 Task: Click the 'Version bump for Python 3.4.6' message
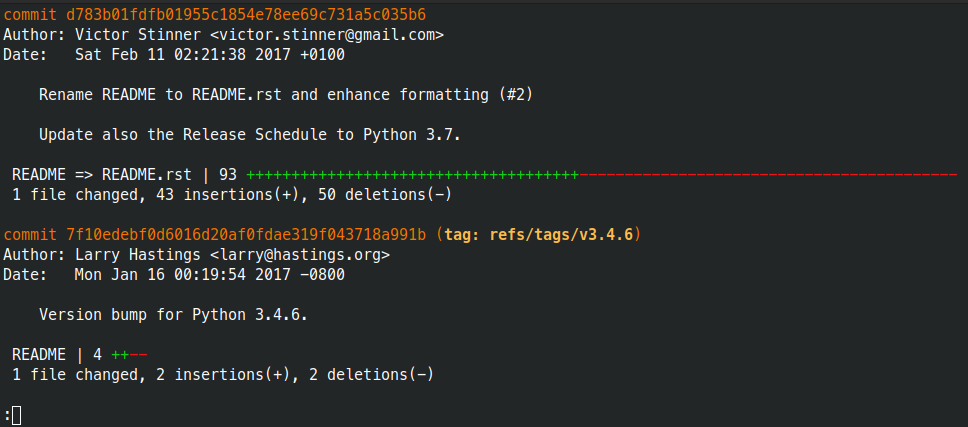click(173, 314)
